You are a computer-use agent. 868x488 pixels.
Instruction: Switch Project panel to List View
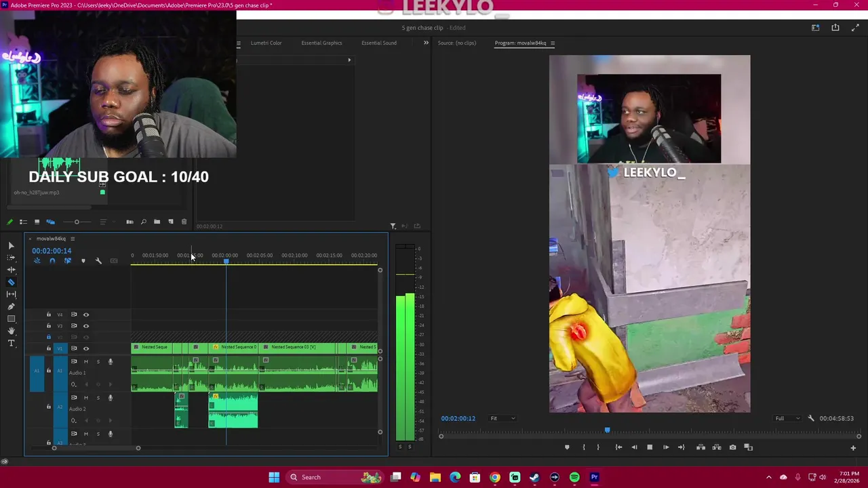click(23, 222)
